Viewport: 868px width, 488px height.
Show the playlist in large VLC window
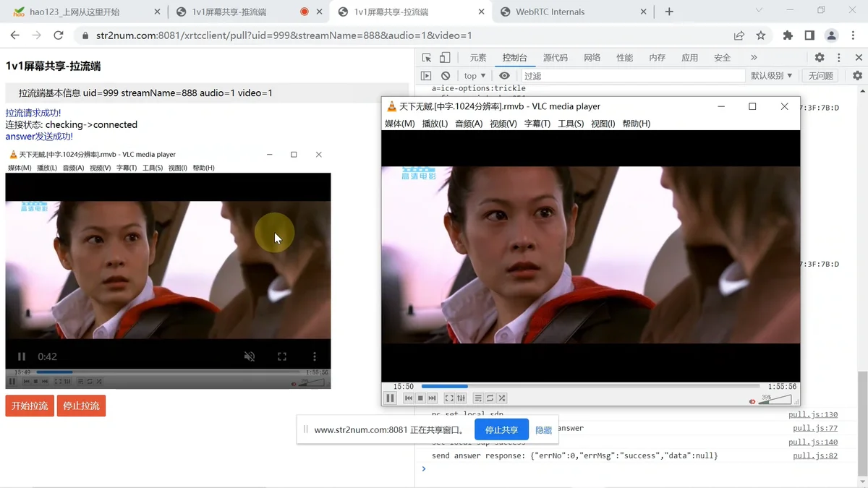478,398
